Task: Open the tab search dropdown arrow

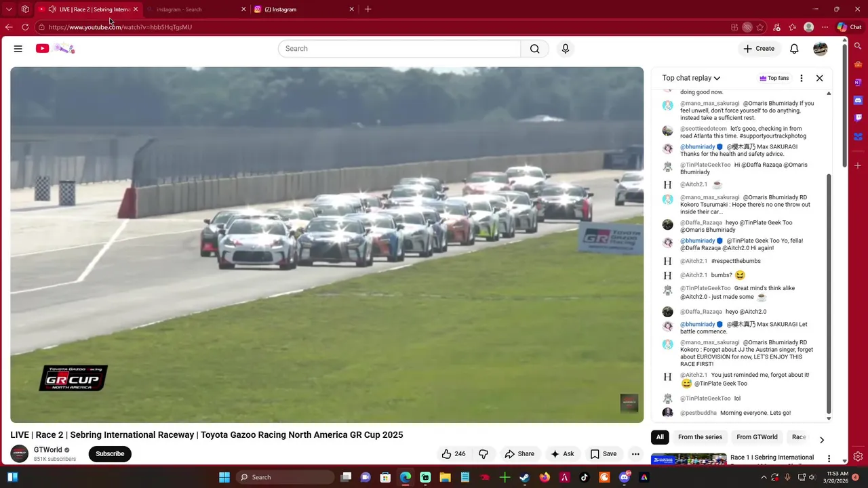Action: [x=9, y=9]
